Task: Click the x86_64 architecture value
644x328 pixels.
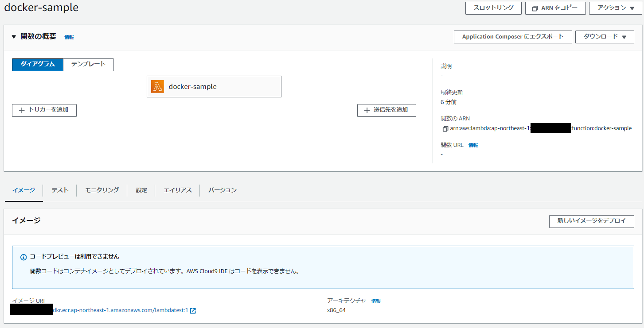Action: (x=336, y=310)
